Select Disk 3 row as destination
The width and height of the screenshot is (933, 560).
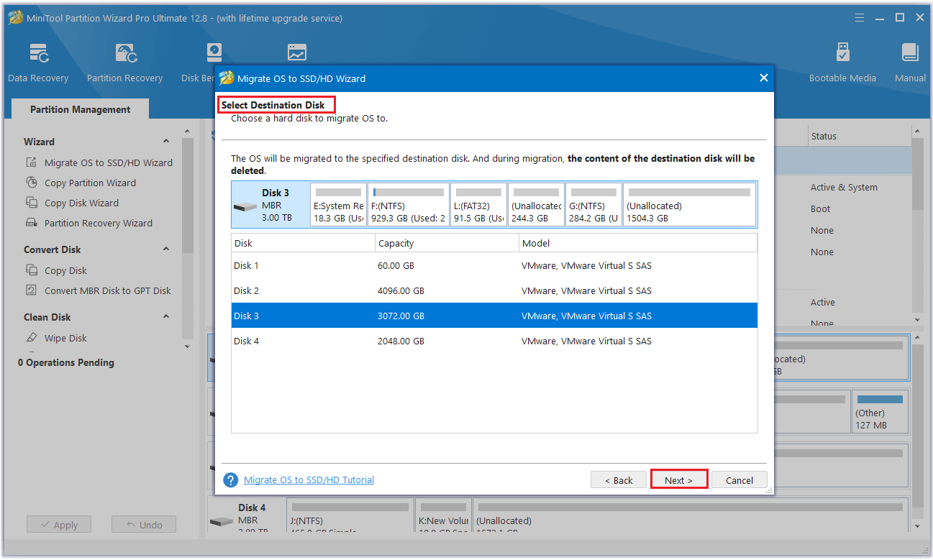[x=494, y=316]
